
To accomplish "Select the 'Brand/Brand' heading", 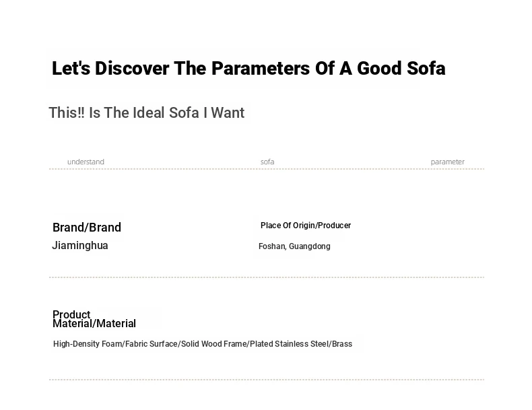I will 87,227.
